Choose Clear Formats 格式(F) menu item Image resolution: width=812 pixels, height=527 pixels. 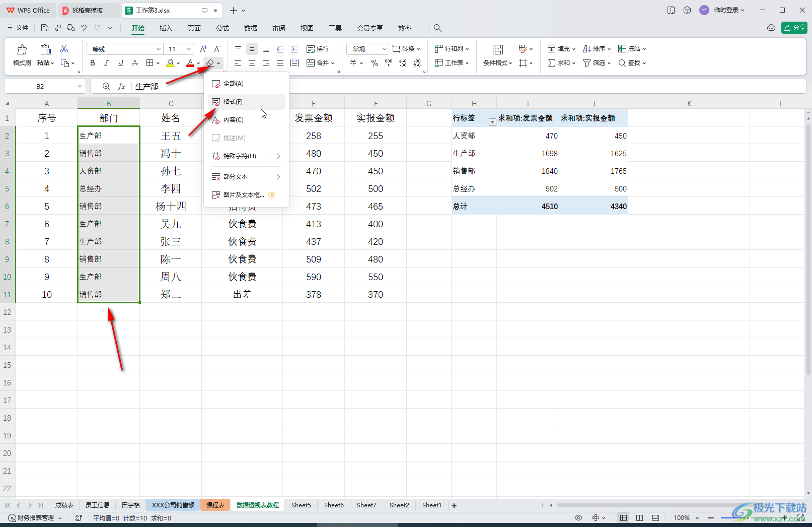click(x=247, y=102)
